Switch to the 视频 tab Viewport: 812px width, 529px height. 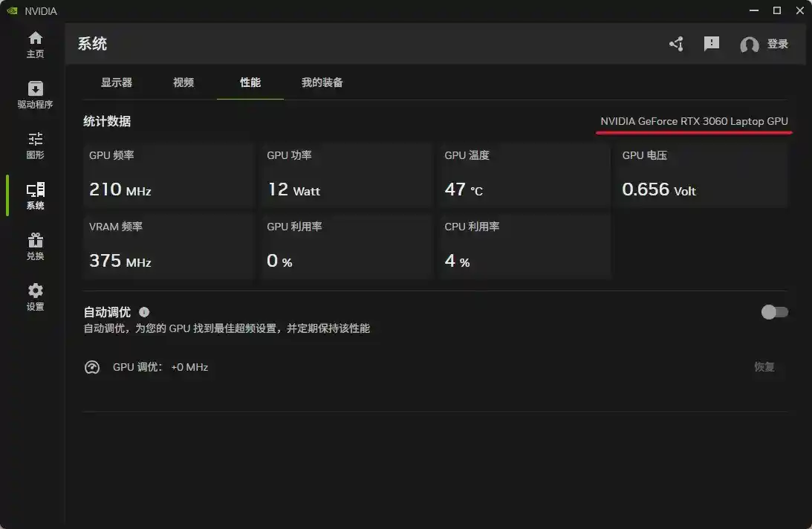point(183,82)
